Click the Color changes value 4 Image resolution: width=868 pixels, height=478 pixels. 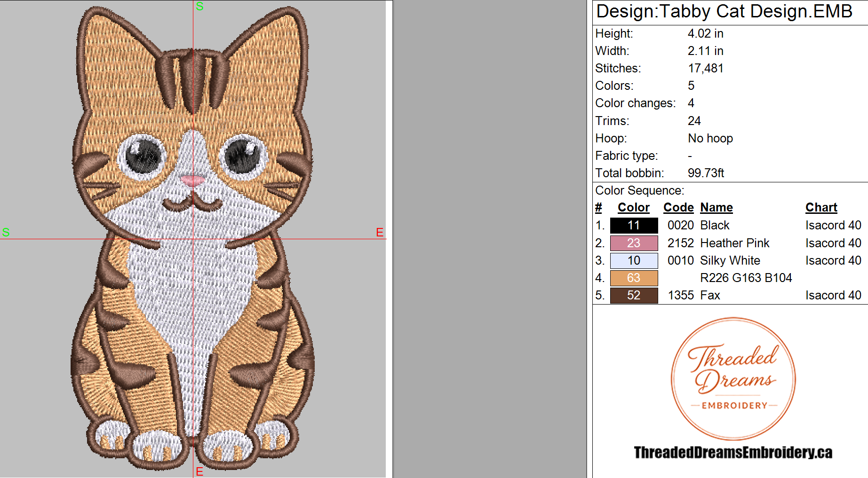pos(691,103)
